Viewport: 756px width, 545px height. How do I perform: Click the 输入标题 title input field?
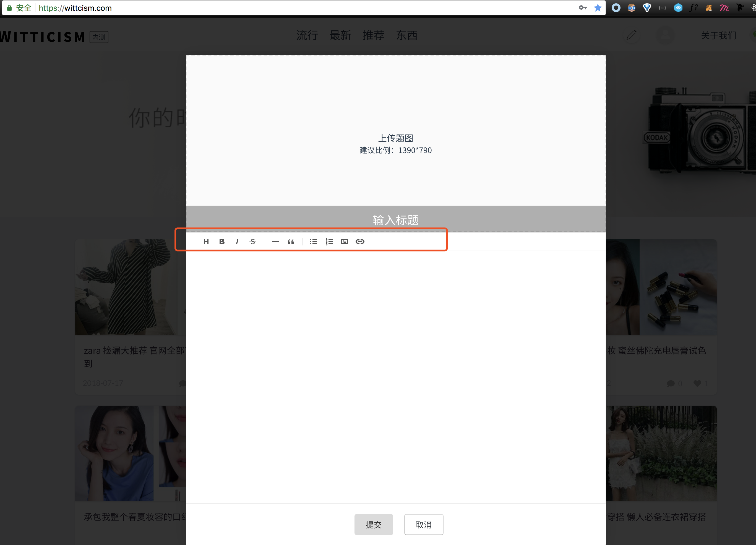coord(396,219)
